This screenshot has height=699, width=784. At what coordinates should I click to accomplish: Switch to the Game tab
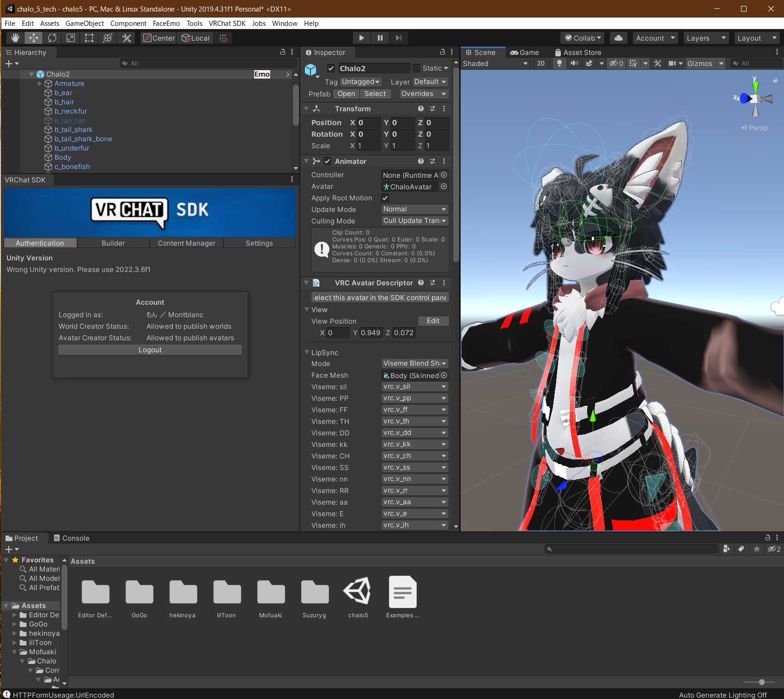(524, 53)
